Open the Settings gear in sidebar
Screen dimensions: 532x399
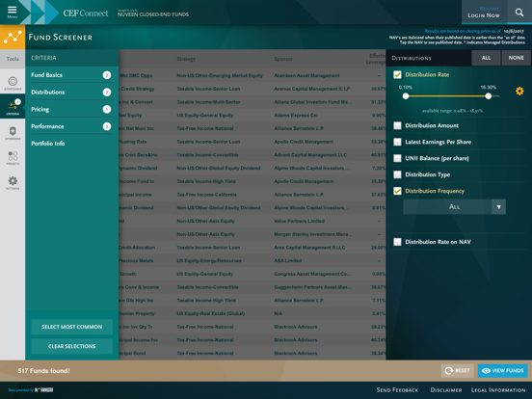point(13,182)
